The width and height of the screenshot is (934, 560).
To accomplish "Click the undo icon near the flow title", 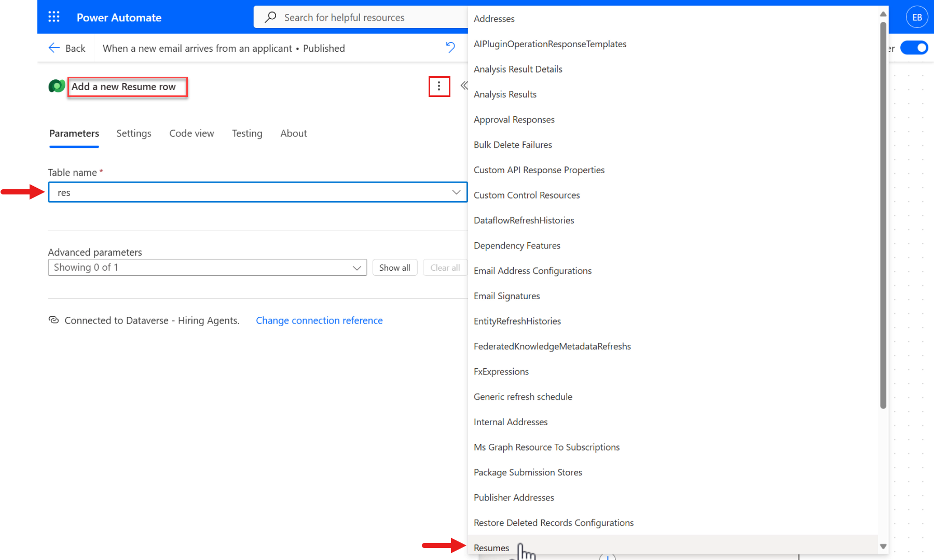I will click(x=450, y=47).
